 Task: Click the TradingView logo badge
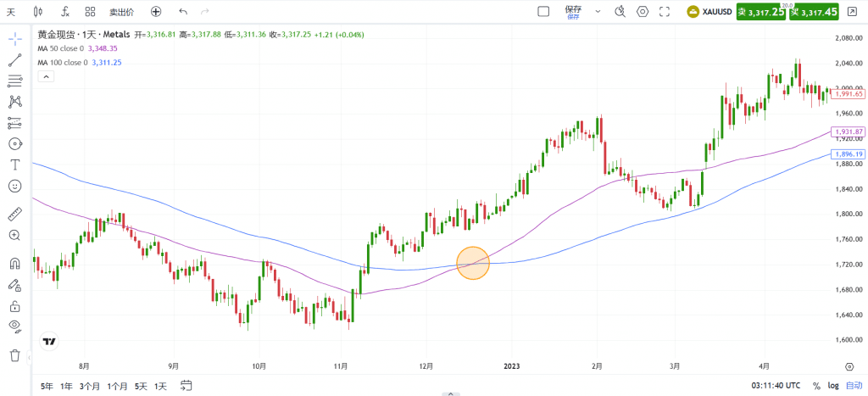[49, 342]
